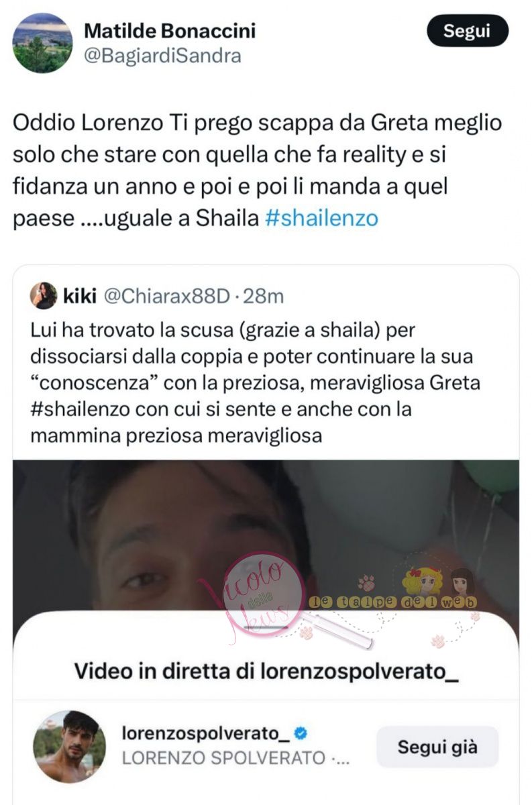Open kiki's small profile avatar
The image size is (532, 805).
(x=44, y=295)
